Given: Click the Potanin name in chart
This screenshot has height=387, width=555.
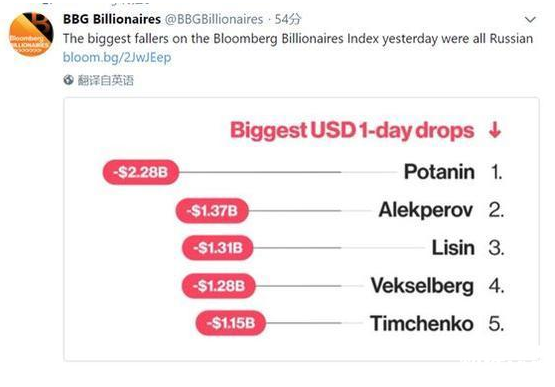Looking at the screenshot, I should (x=439, y=172).
